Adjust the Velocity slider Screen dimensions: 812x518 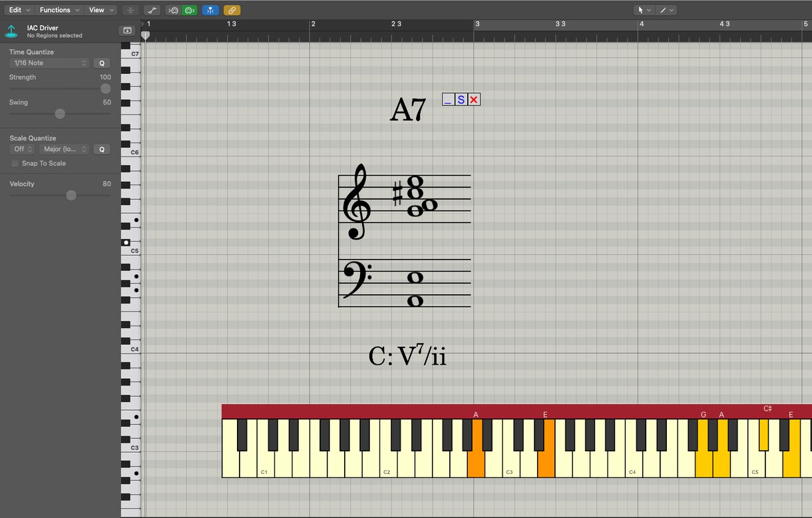coord(60,195)
